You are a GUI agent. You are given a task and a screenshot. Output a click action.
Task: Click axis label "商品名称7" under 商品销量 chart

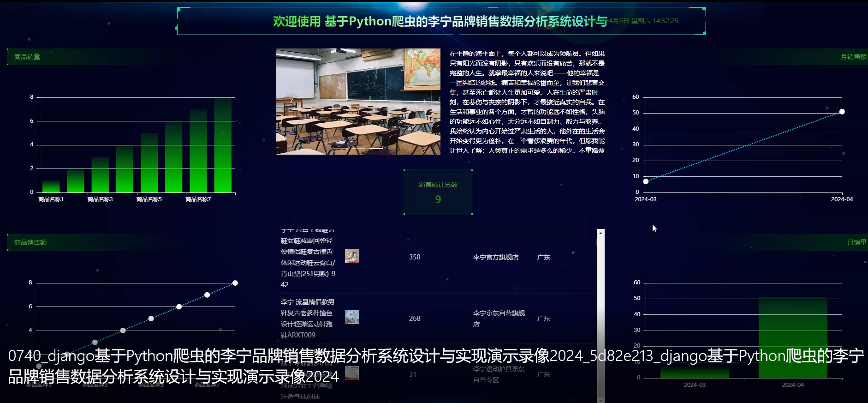tap(198, 199)
